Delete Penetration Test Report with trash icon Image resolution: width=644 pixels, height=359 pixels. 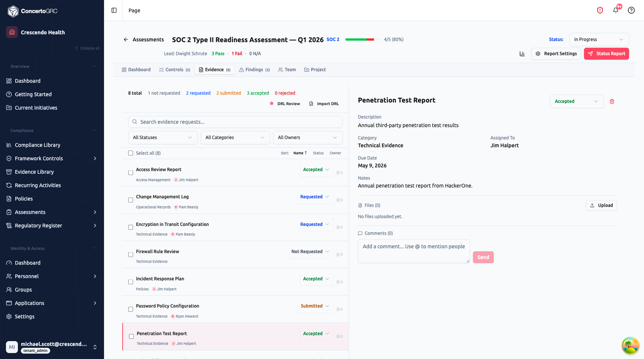pyautogui.click(x=612, y=101)
